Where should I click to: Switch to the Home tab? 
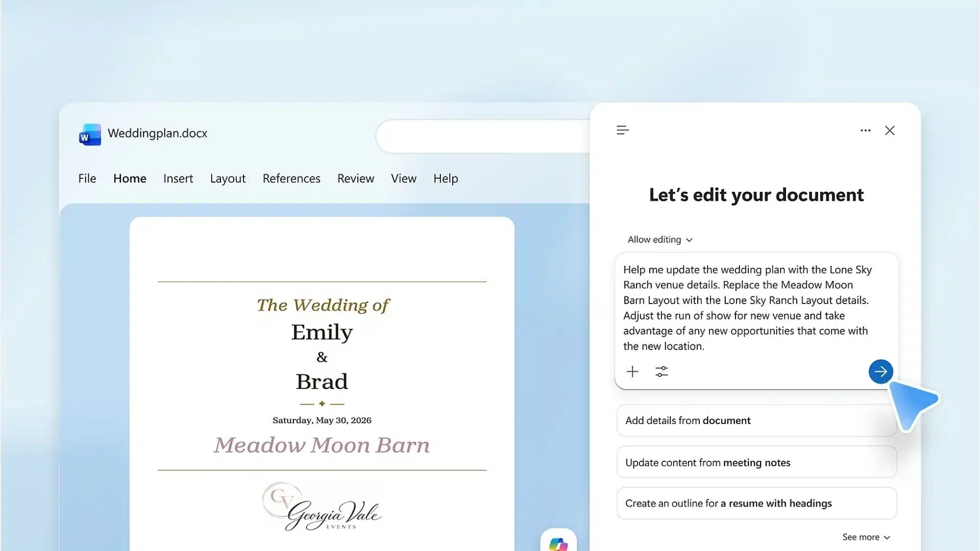pos(130,179)
